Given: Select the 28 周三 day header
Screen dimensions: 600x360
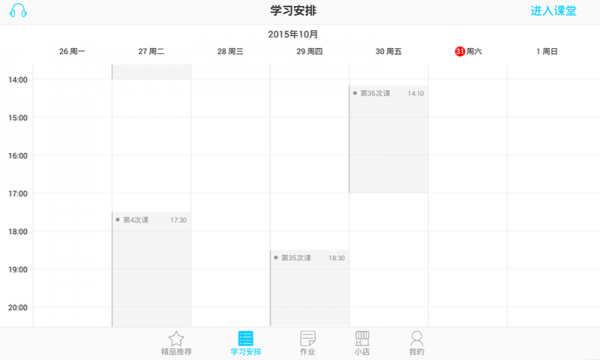Looking at the screenshot, I should point(230,51).
